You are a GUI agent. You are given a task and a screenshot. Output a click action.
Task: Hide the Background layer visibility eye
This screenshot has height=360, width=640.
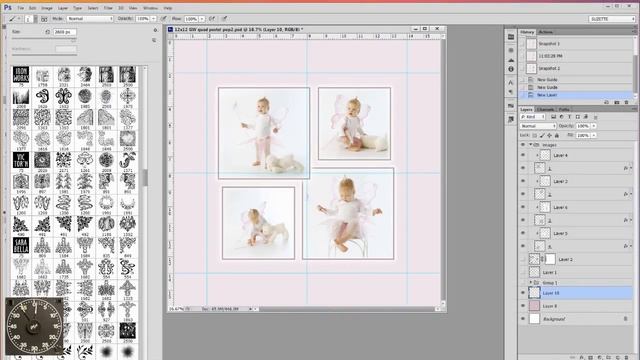(x=523, y=319)
